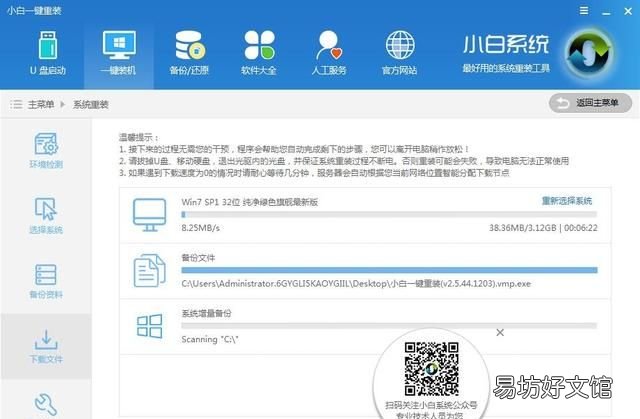Click 系统重装 in the breadcrumb
640x419 pixels.
click(x=91, y=104)
